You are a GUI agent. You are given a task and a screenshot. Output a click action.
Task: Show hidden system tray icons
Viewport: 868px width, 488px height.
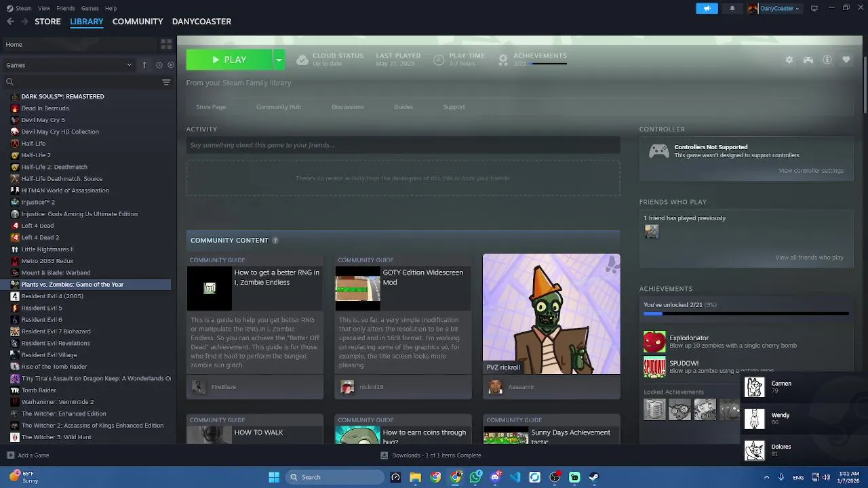767,477
